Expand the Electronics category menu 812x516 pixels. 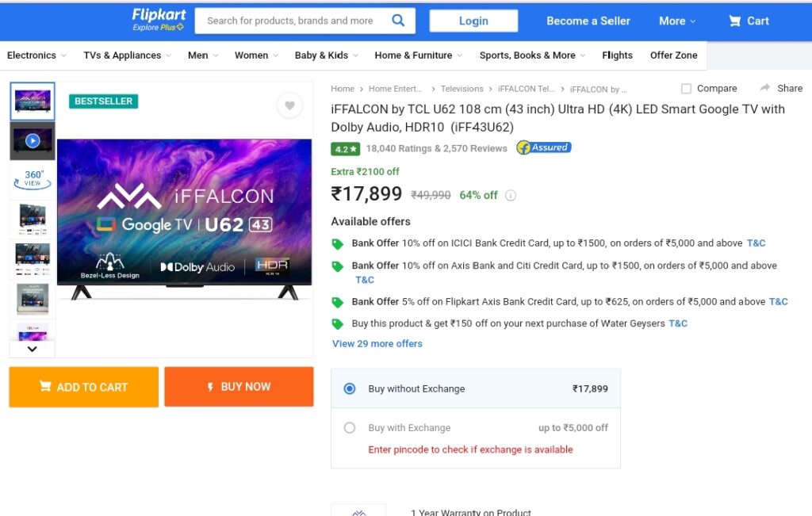(x=36, y=55)
